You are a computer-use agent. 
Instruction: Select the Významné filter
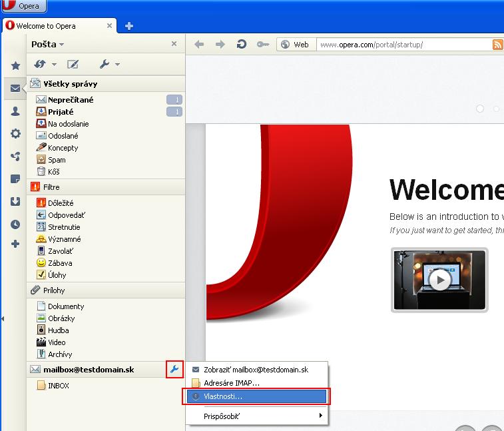[x=106, y=239]
